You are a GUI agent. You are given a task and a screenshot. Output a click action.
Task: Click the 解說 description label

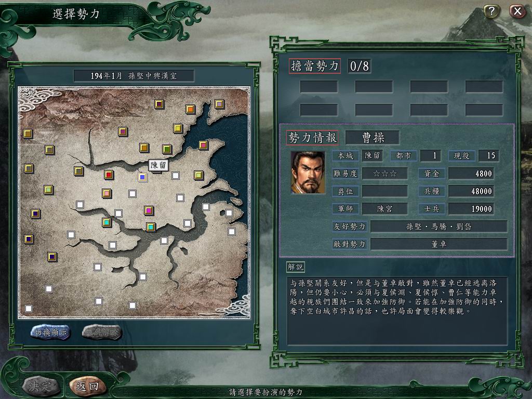[x=295, y=267]
